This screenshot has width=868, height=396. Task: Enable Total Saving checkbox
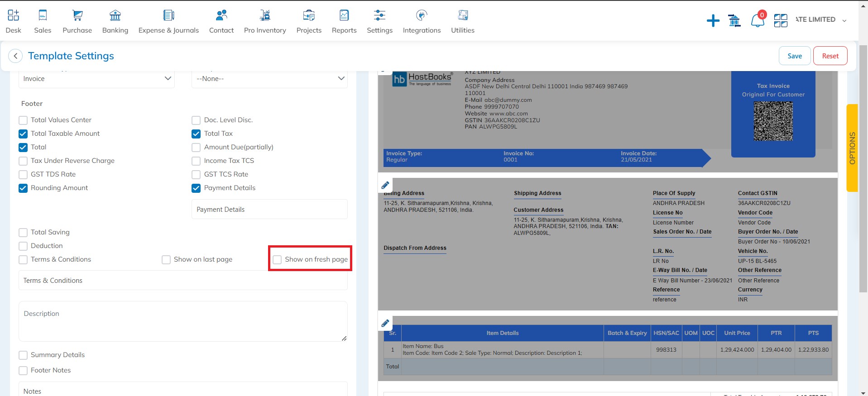[23, 233]
